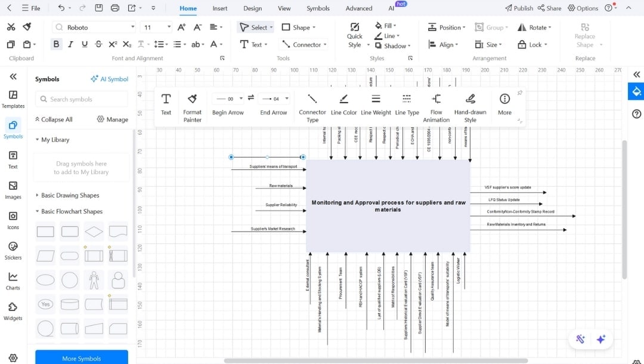This screenshot has height=364, width=644.
Task: Open the Advanced ribbon tab
Action: point(359,8)
